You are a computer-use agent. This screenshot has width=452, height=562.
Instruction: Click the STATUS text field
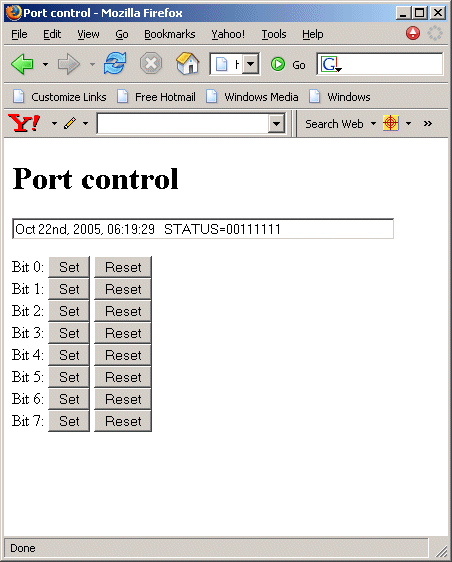click(x=203, y=229)
